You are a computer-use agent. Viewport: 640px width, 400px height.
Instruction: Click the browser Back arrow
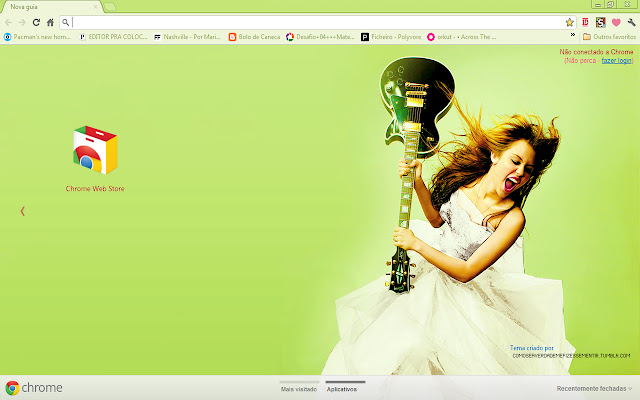pyautogui.click(x=8, y=22)
